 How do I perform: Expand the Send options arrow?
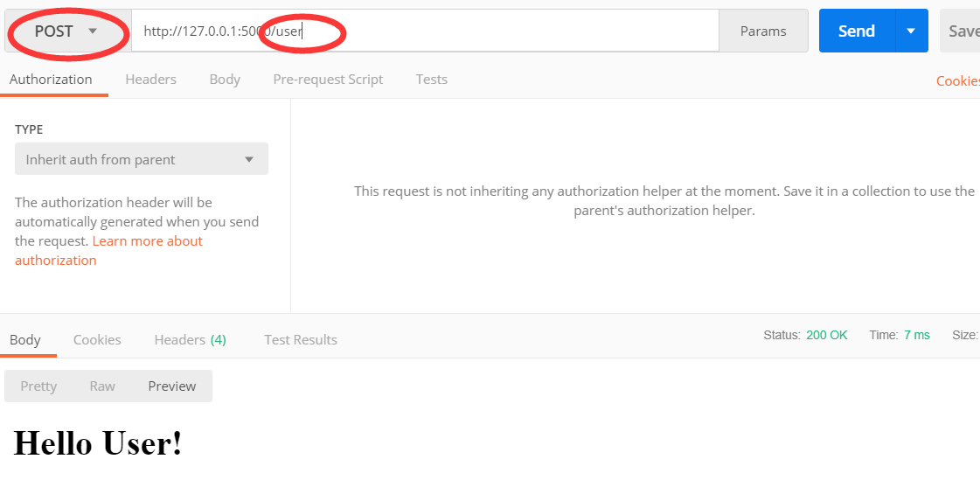(911, 31)
